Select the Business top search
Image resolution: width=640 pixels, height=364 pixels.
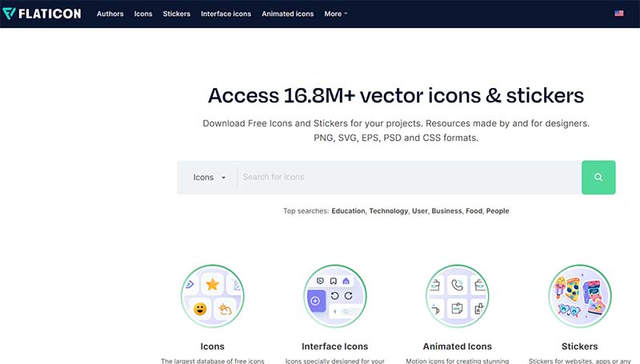(x=446, y=211)
